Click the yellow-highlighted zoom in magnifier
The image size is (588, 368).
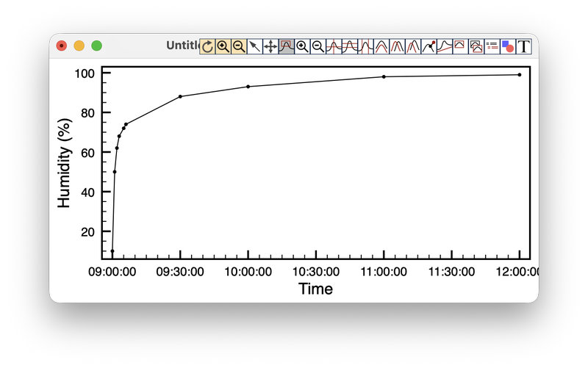coord(223,46)
